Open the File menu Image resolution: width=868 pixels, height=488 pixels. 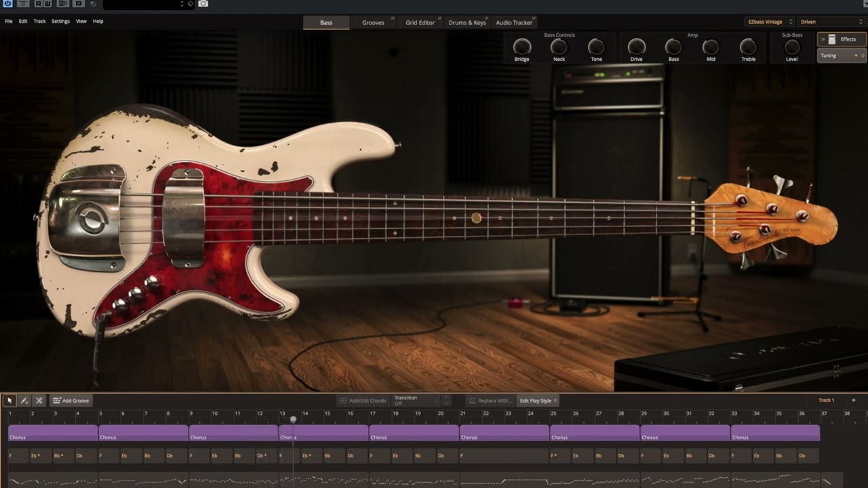9,22
